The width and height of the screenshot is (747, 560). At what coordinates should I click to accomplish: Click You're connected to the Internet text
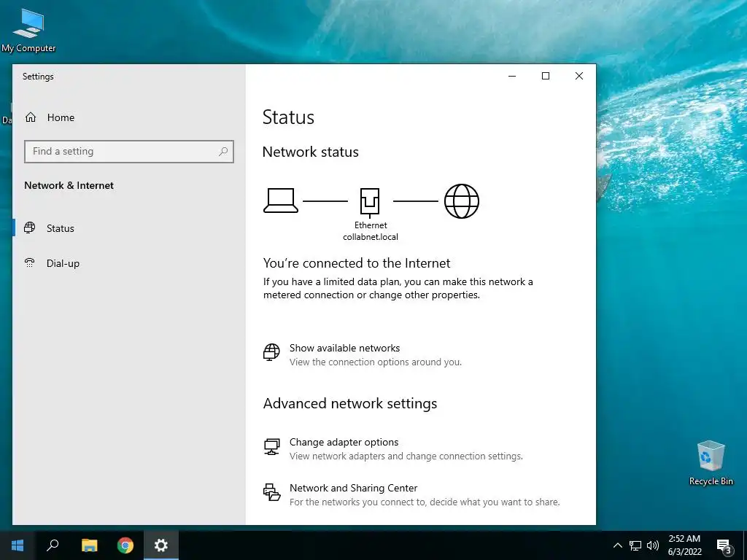pos(357,263)
